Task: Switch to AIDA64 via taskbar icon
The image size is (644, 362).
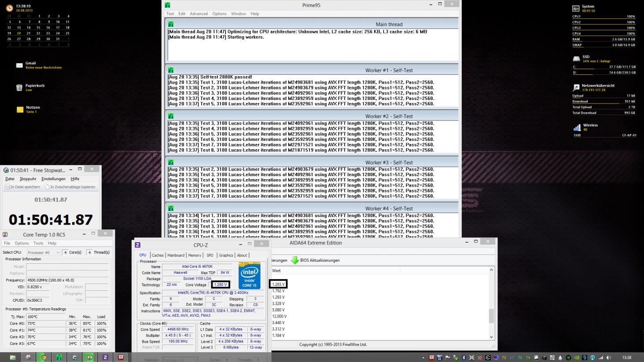Action: [121, 357]
